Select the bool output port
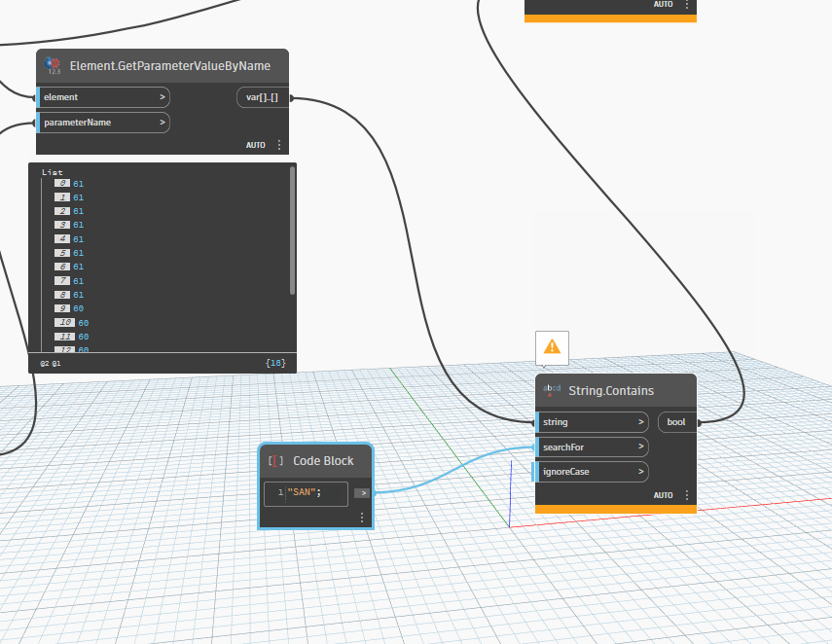Image resolution: width=832 pixels, height=644 pixels. pyautogui.click(x=676, y=422)
